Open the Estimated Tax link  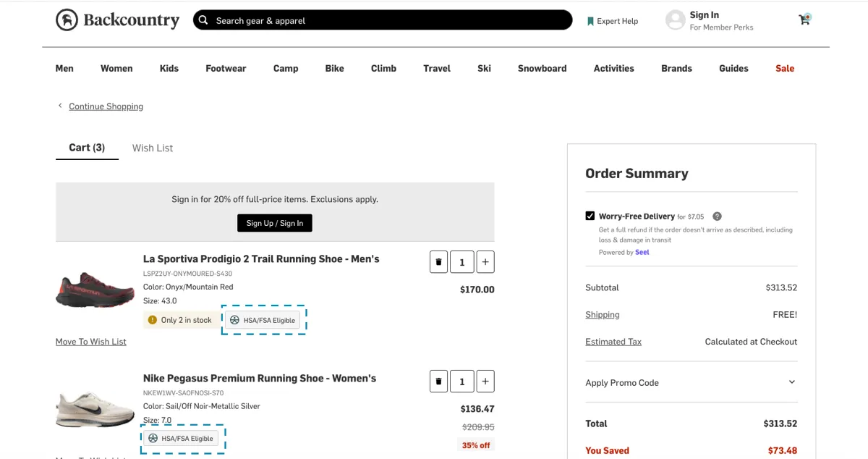(613, 342)
